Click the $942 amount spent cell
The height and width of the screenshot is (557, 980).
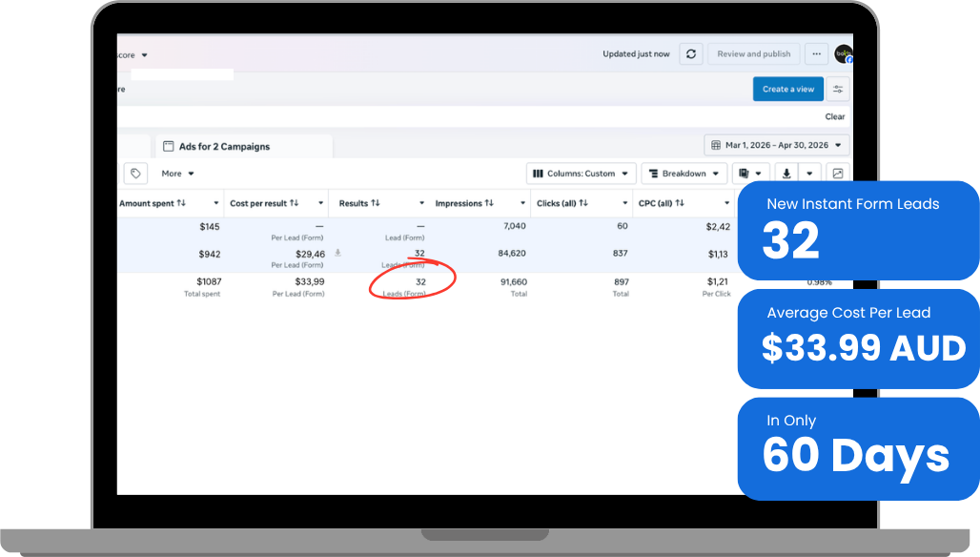[210, 255]
